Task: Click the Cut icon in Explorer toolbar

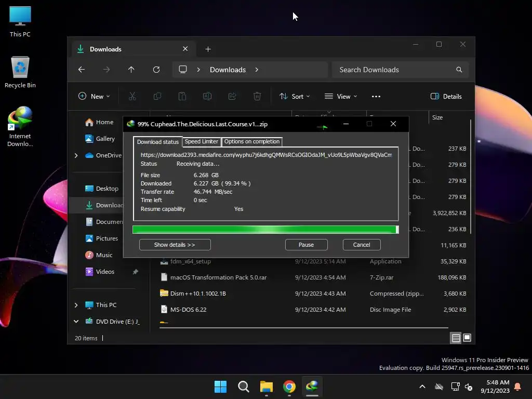Action: (132, 96)
